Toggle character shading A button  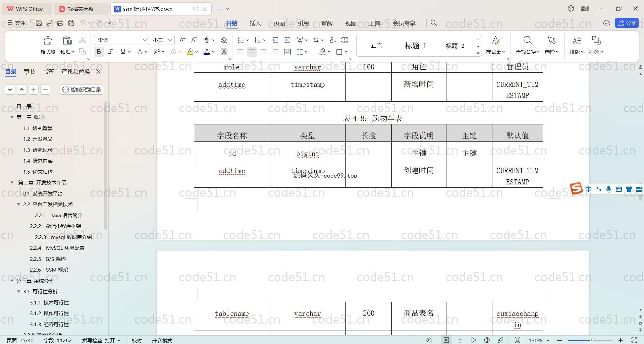(224, 52)
